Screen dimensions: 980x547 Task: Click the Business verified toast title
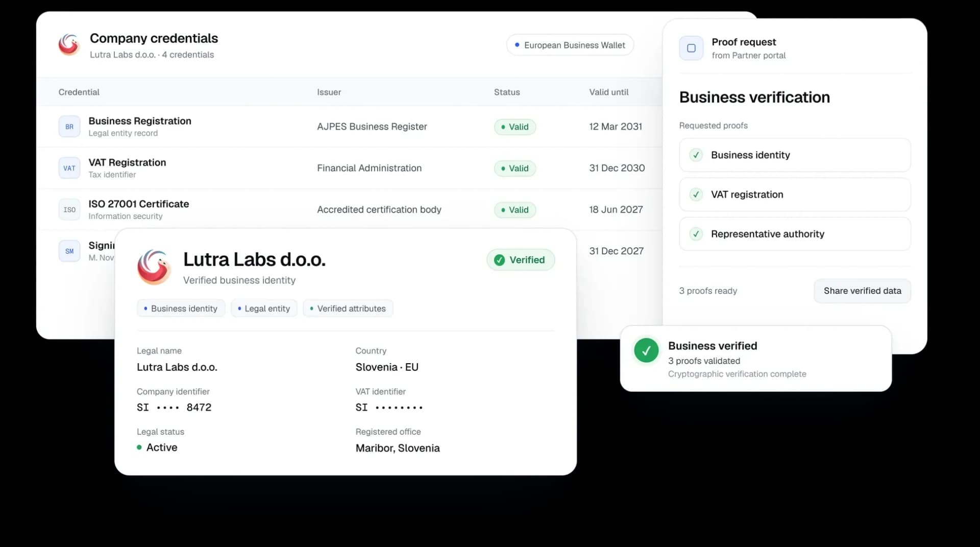pos(713,346)
